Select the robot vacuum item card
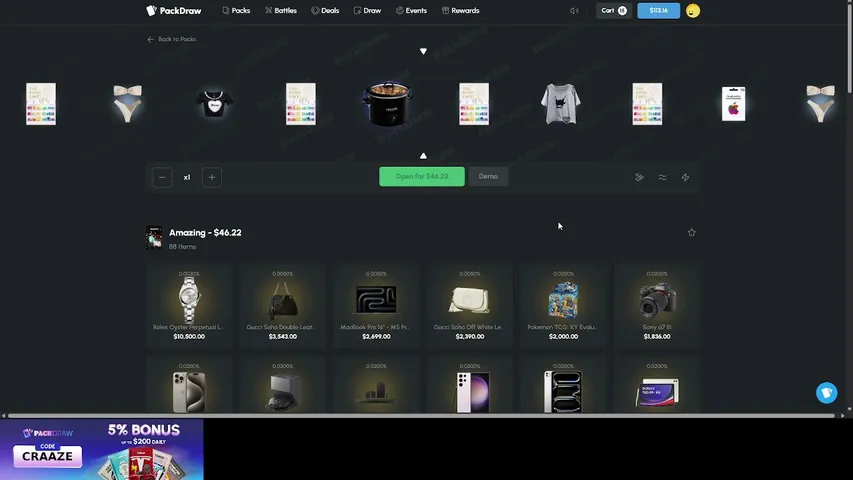853x480 pixels. [283, 386]
